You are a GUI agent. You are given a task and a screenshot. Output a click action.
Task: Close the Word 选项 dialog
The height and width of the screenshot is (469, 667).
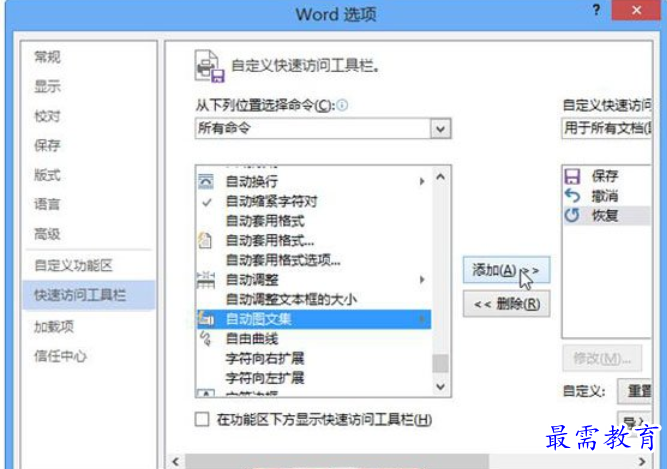tap(636, 10)
